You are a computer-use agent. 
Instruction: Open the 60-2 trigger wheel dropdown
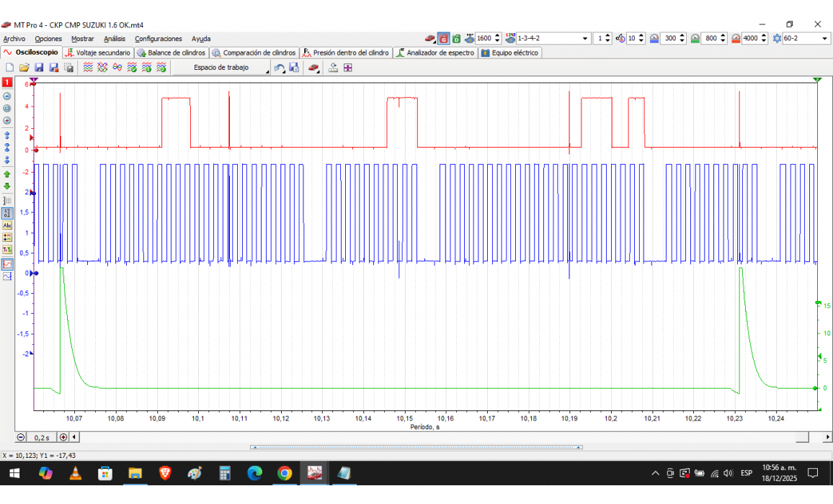[824, 39]
